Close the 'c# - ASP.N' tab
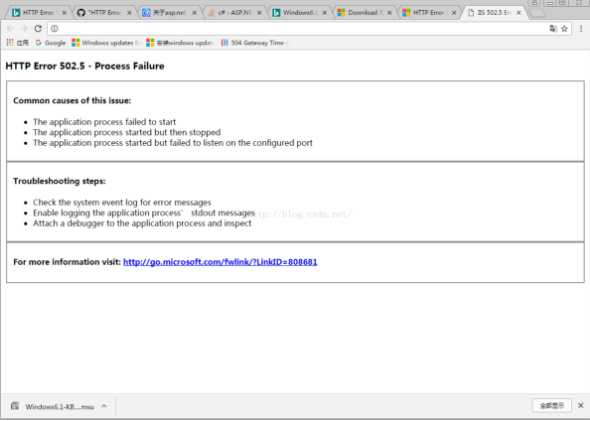590x421 pixels. [259, 13]
